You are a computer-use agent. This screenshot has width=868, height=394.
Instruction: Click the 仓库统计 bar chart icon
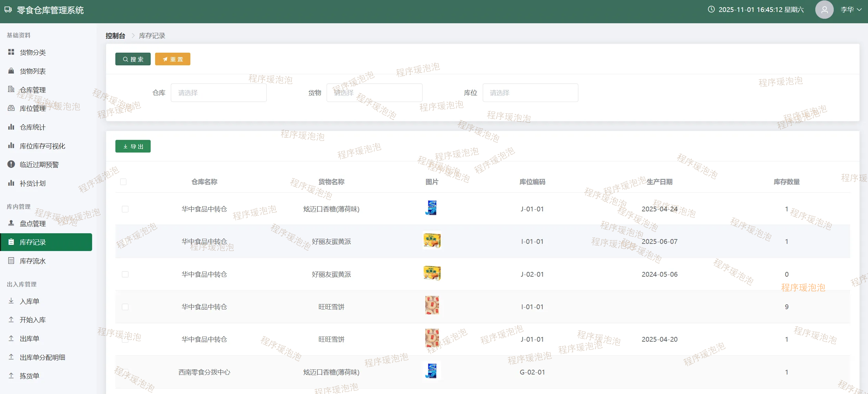[x=11, y=127]
